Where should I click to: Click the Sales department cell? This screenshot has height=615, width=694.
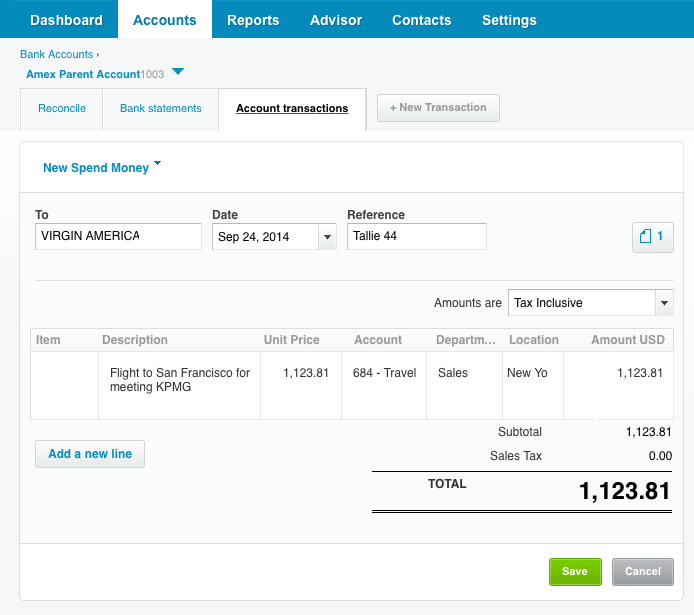click(464, 385)
